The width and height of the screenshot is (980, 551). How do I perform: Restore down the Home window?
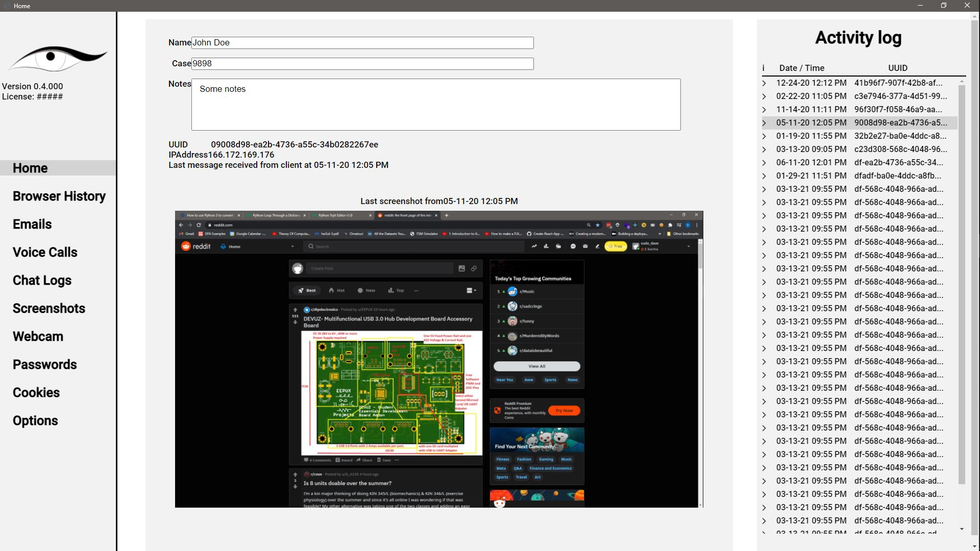(x=944, y=6)
